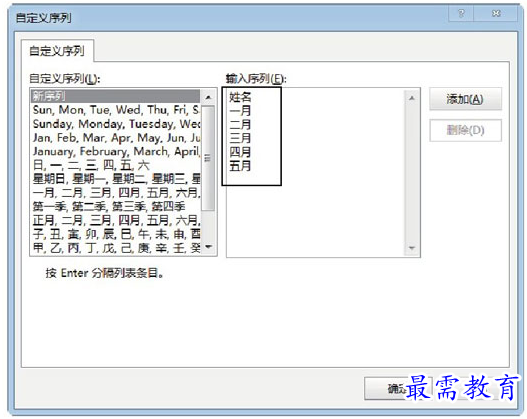Select the 星期日, 星期一 list entry
Viewport: 527px width, 419px height.
[x=115, y=179]
